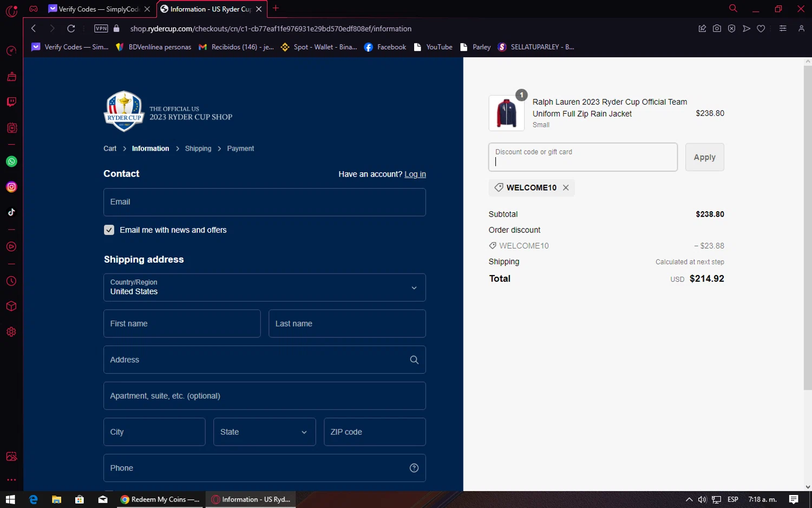Click the profile account icon in toolbar
This screenshot has height=508, width=812.
pos(801,29)
